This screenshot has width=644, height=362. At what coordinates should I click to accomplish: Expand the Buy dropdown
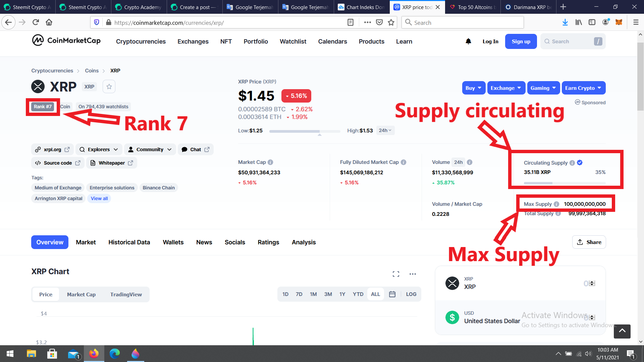[x=474, y=88]
